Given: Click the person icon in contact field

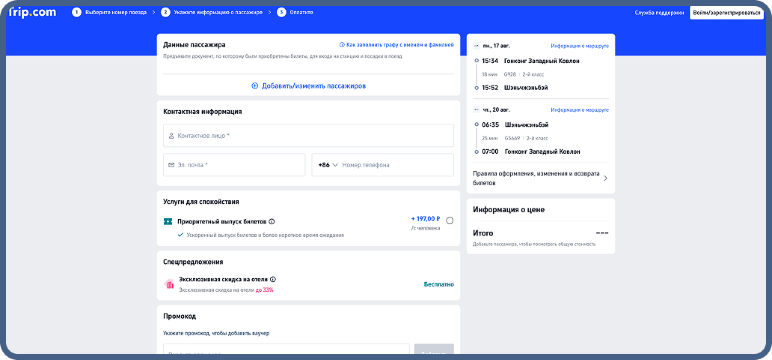Looking at the screenshot, I should 171,135.
